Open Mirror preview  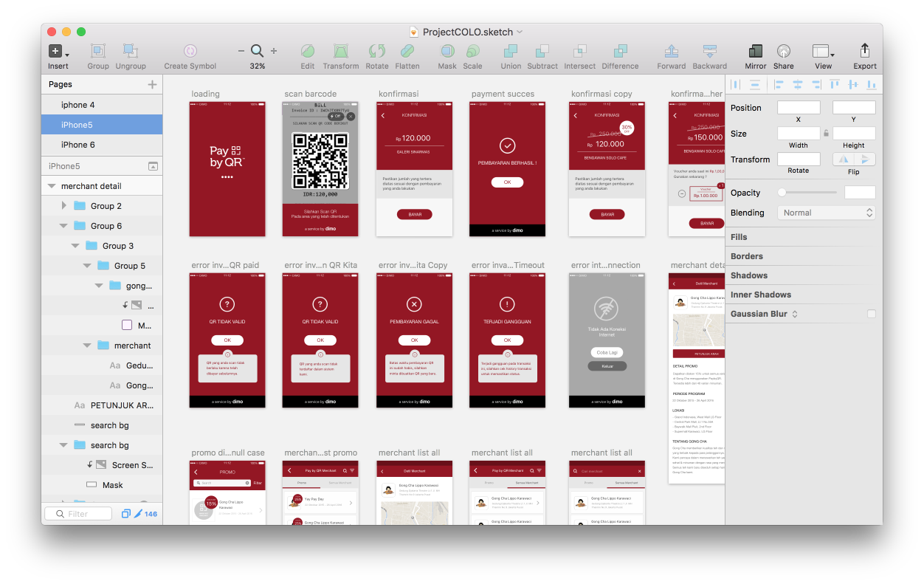pos(755,51)
